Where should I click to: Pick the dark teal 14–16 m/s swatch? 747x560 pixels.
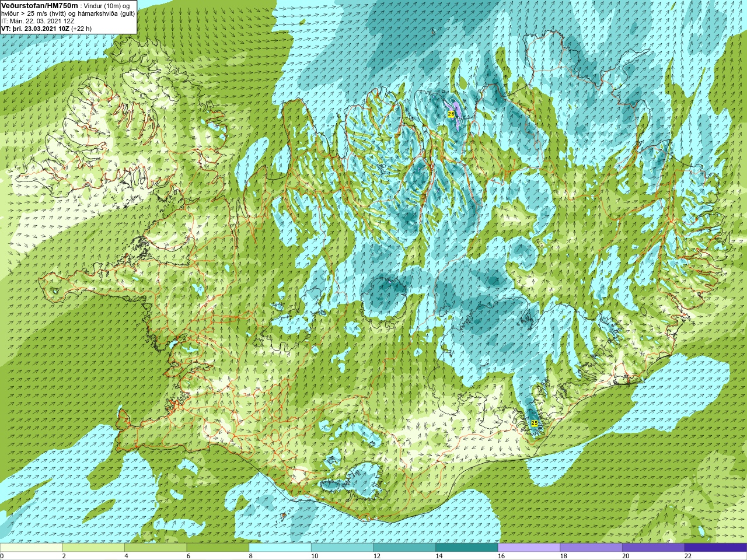[467, 548]
